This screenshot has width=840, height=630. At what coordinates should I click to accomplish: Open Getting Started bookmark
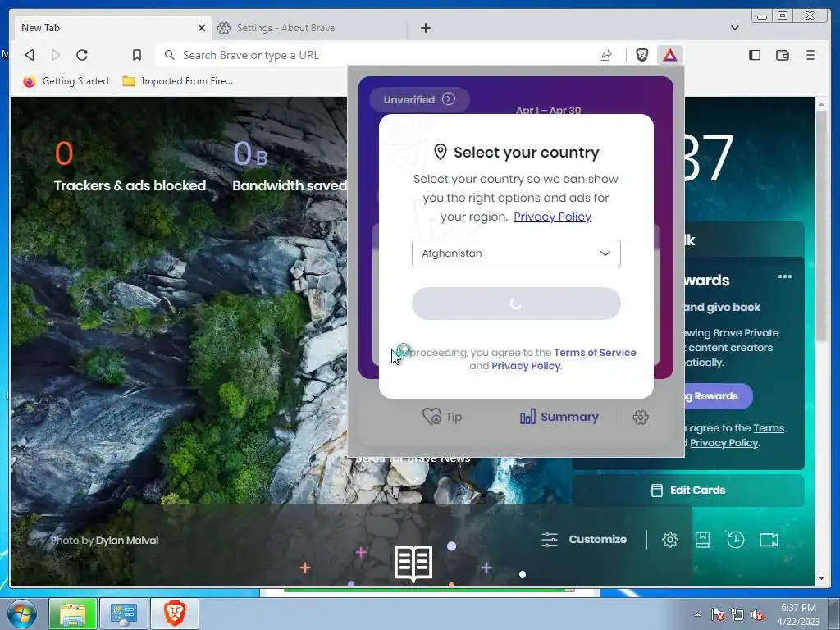(66, 81)
